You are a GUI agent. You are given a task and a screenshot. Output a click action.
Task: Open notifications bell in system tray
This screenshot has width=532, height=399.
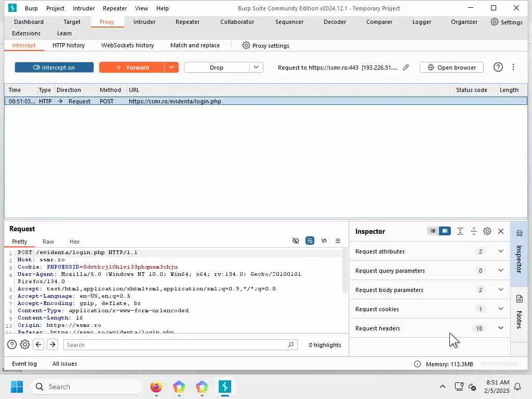pos(517,387)
